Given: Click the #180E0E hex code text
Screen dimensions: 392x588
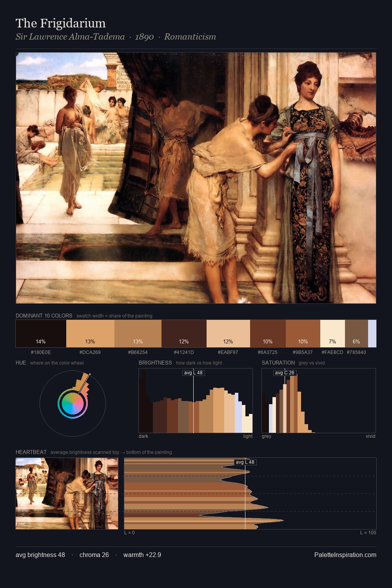Looking at the screenshot, I should click(41, 352).
